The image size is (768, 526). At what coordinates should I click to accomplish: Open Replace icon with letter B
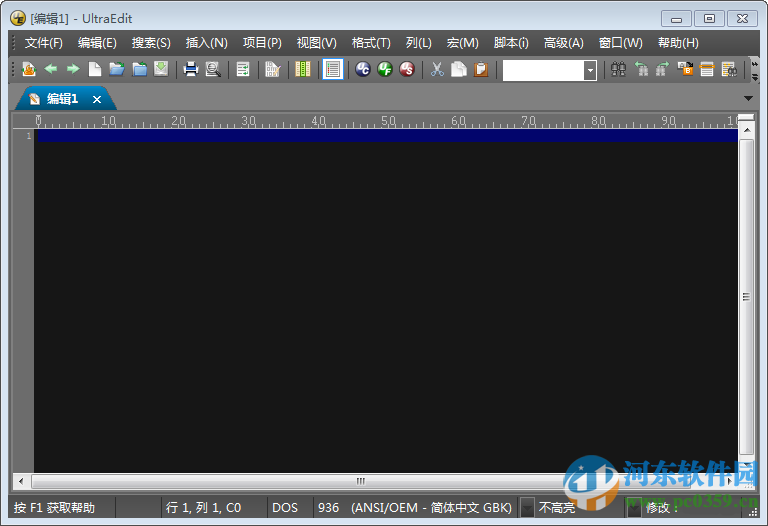[685, 69]
